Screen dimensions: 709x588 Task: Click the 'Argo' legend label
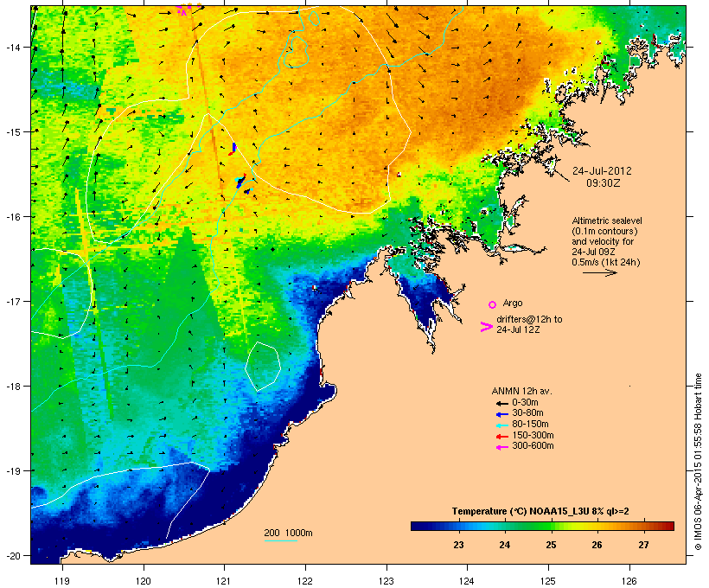pos(513,303)
